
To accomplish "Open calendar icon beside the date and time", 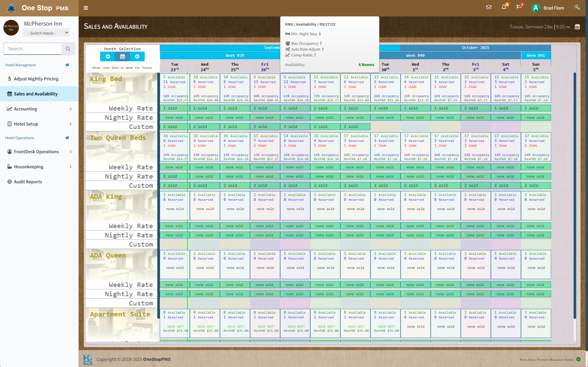I will point(577,27).
